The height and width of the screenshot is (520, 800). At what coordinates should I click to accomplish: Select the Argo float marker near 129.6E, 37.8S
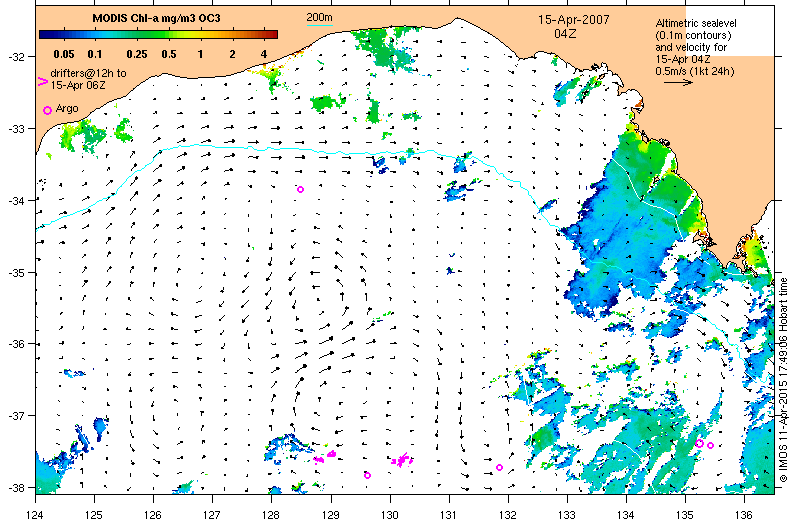pos(367,476)
